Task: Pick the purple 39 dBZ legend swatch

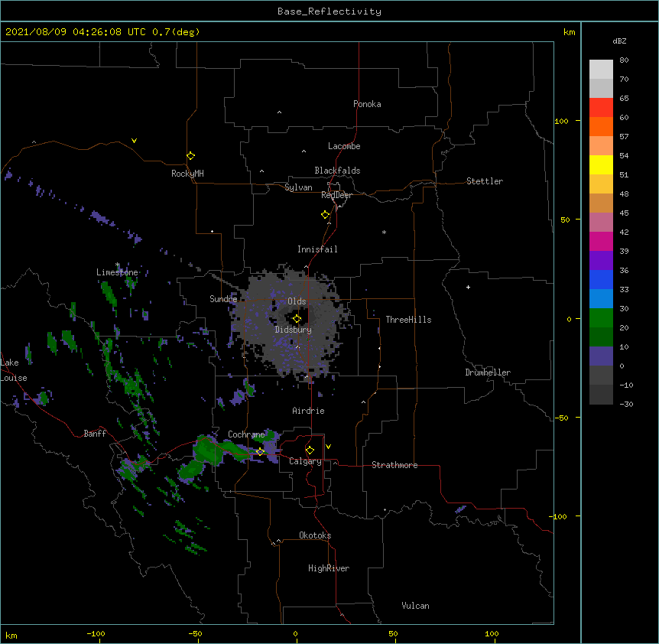Action: coord(601,261)
